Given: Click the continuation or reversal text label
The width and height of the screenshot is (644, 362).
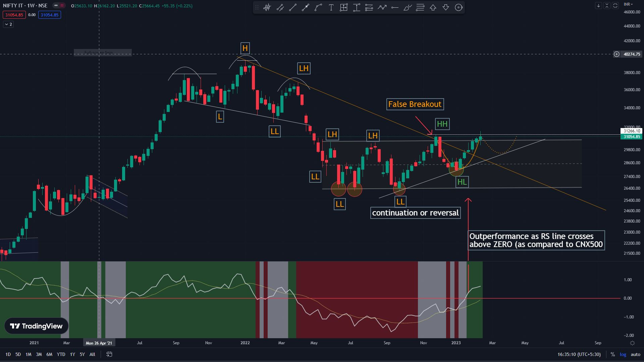Looking at the screenshot, I should click(415, 213).
